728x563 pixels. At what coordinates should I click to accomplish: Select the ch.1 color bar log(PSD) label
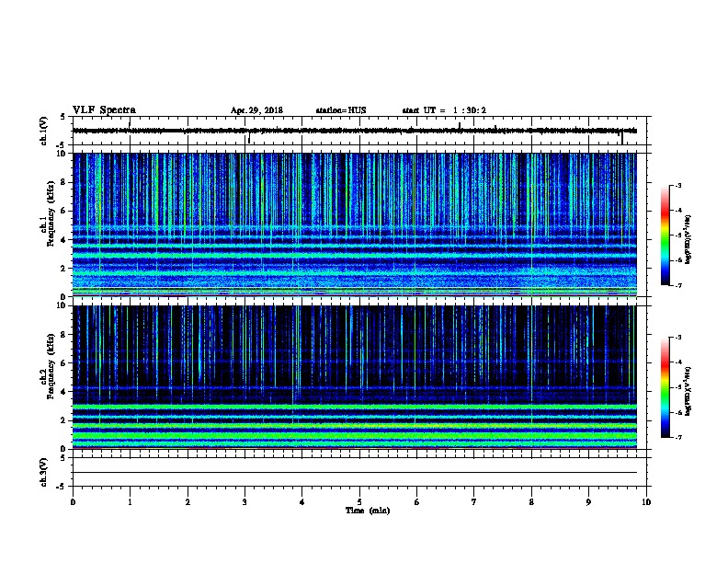pos(688,239)
